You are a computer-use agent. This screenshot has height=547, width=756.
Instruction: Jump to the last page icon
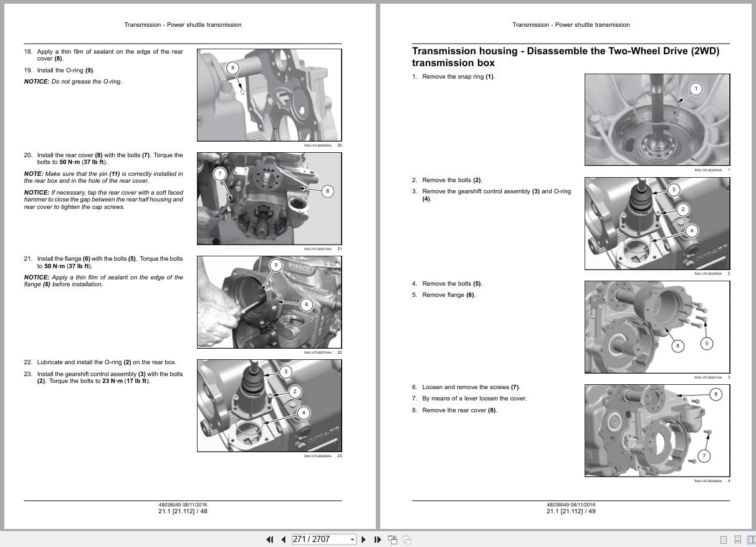(378, 539)
